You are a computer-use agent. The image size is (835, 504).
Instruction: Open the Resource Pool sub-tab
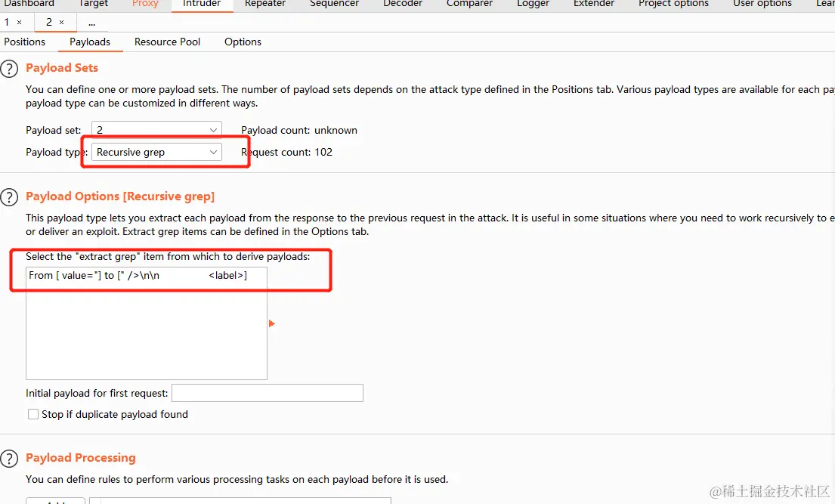(167, 42)
